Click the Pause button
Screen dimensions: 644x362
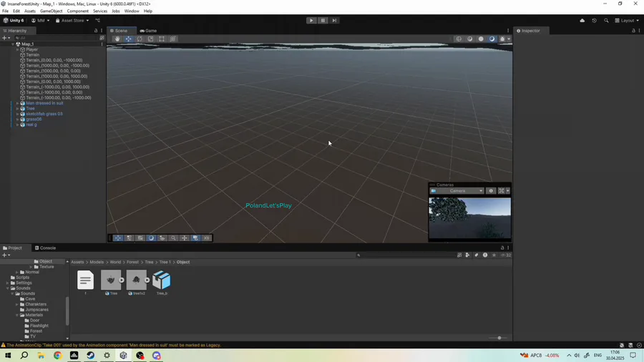click(323, 21)
